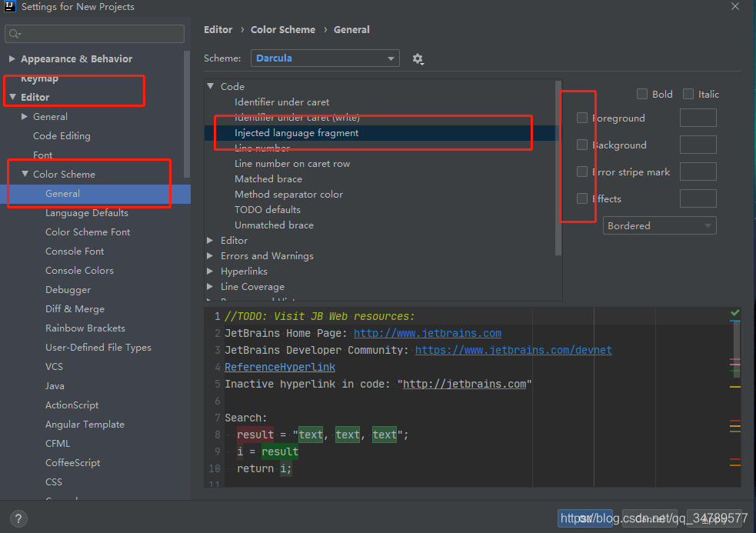Open the scheme actions gear icon
This screenshot has width=756, height=533.
pyautogui.click(x=418, y=59)
